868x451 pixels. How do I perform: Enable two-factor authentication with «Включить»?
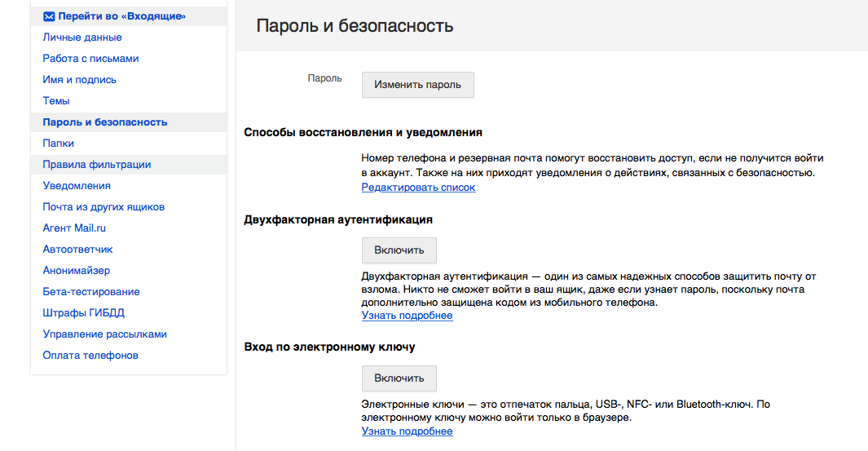point(399,250)
